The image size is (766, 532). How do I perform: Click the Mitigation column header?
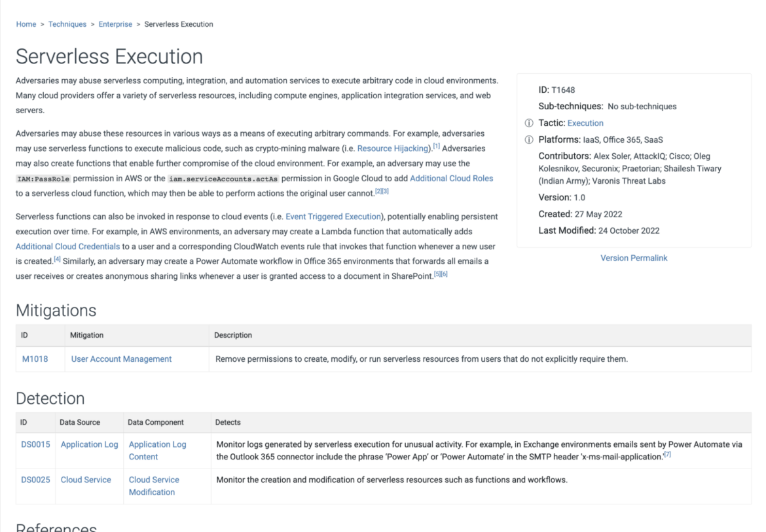pyautogui.click(x=87, y=335)
